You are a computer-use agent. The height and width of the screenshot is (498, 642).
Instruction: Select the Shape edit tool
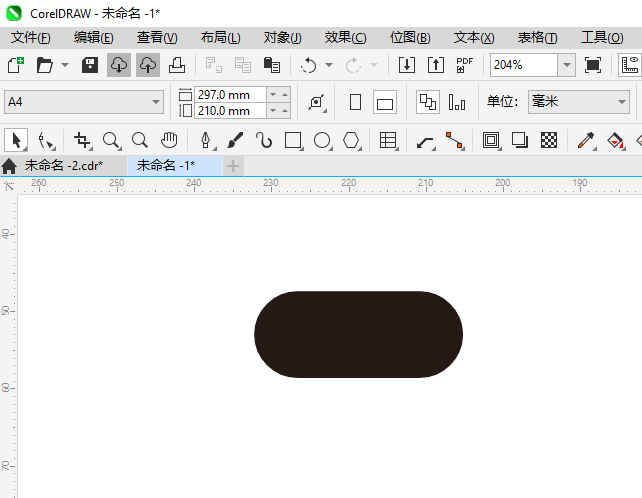pos(45,140)
